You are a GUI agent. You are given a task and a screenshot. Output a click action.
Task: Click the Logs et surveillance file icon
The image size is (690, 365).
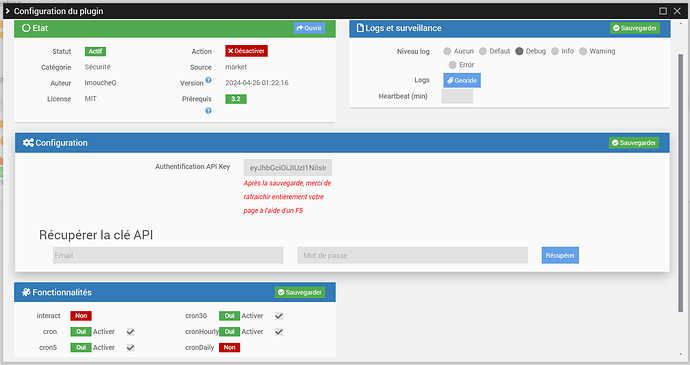360,28
